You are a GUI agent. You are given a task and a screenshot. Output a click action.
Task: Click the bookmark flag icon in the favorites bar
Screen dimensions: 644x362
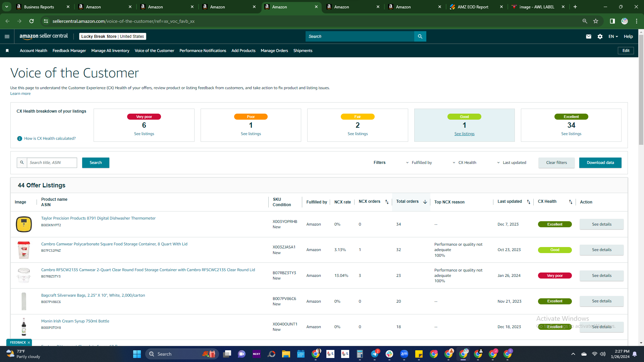pos(7,51)
